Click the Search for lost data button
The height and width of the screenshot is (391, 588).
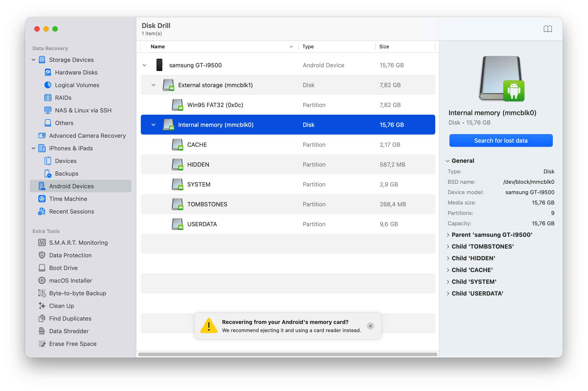point(500,140)
